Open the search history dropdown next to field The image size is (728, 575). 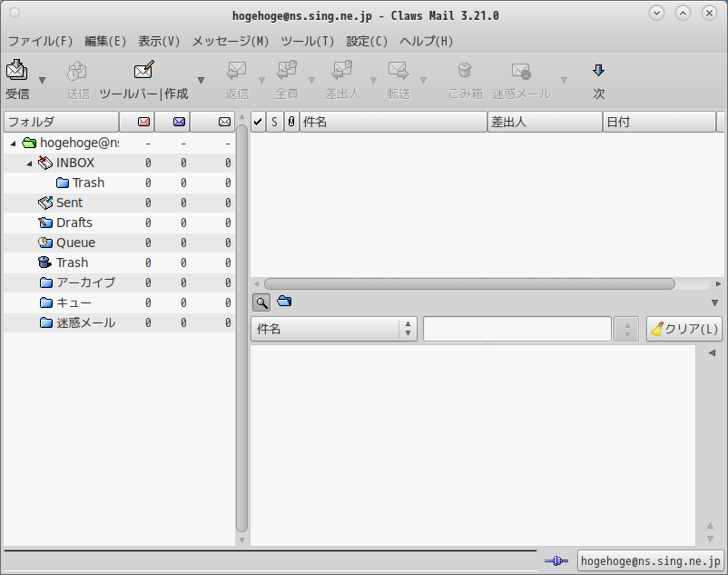[x=627, y=329]
